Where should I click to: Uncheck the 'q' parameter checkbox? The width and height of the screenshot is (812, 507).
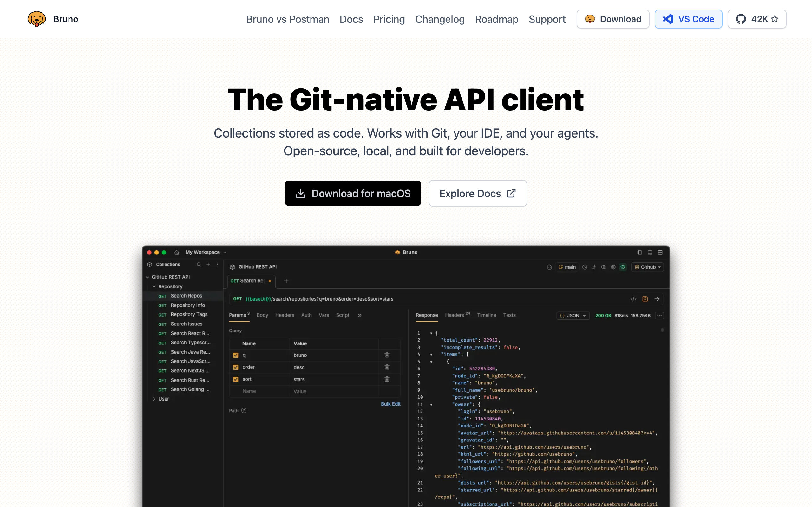[x=236, y=355]
